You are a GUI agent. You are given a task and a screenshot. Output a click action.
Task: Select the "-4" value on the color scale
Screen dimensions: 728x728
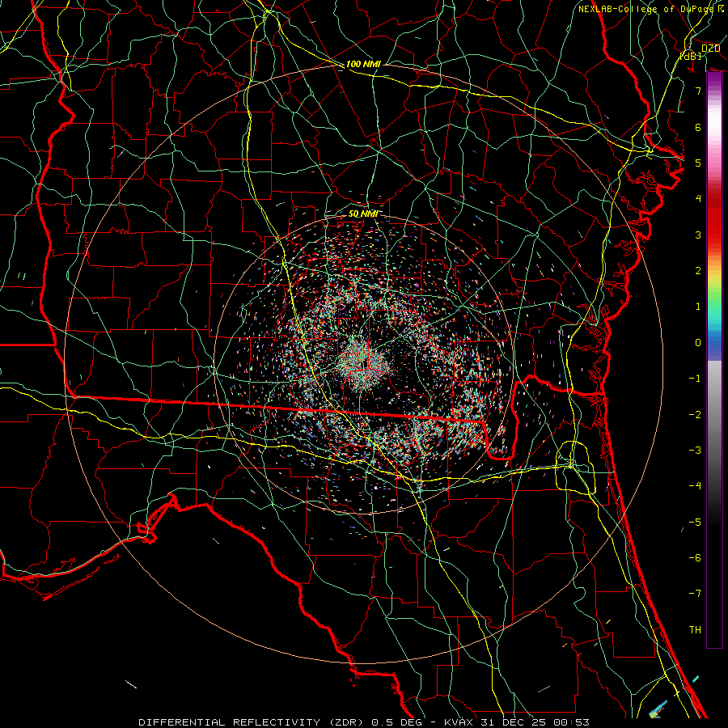pos(695,486)
